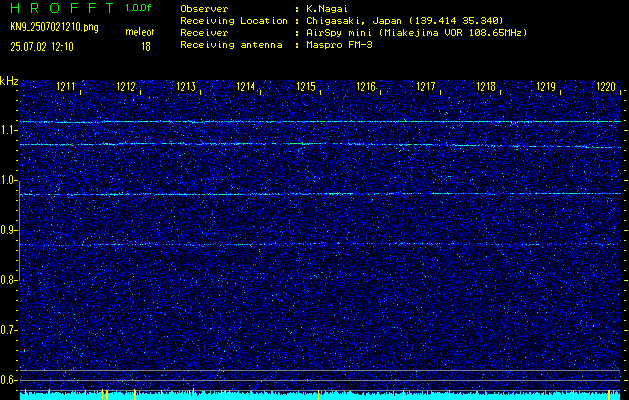The width and height of the screenshot is (629, 400).
Task: Select the observer name K.Nagai
Action: [325, 9]
